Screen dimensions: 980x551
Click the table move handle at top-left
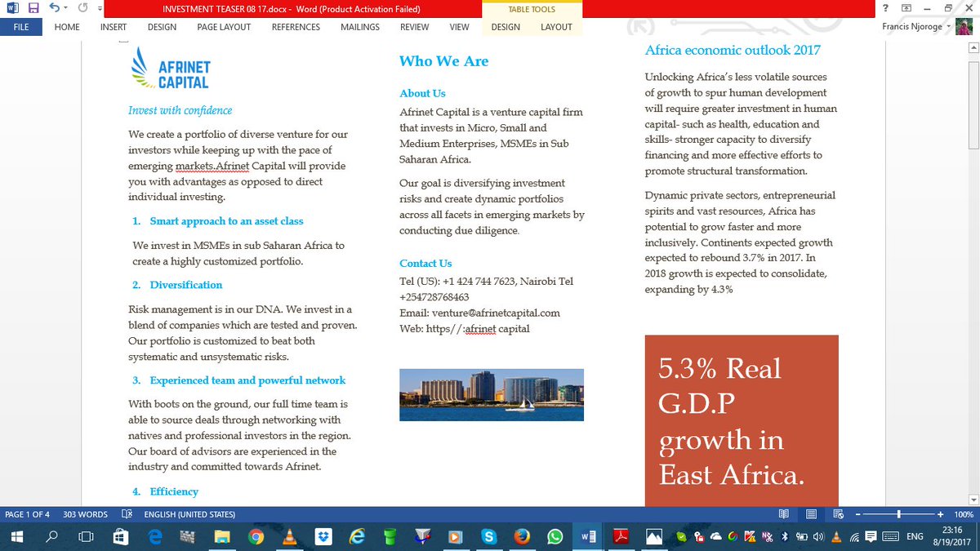[x=122, y=41]
